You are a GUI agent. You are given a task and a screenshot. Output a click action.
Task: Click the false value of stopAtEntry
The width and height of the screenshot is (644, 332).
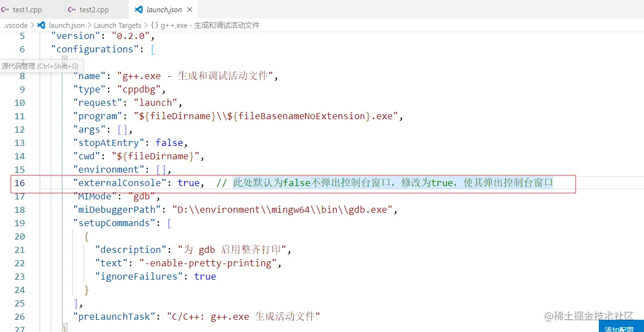169,143
